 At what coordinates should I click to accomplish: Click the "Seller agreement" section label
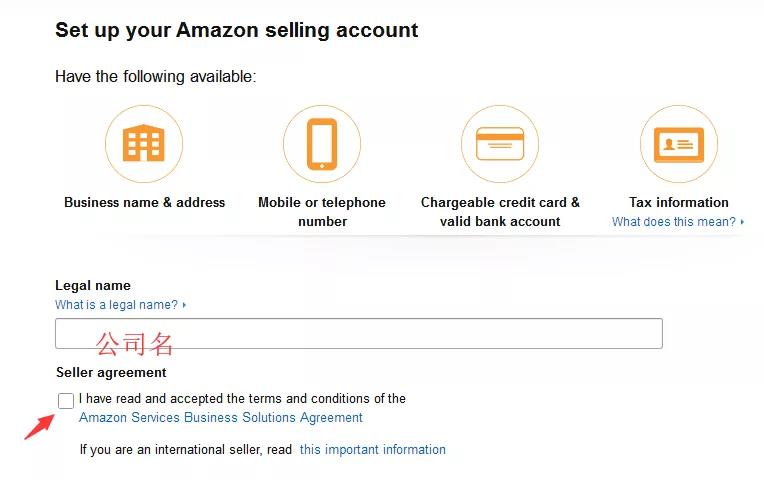pos(111,373)
